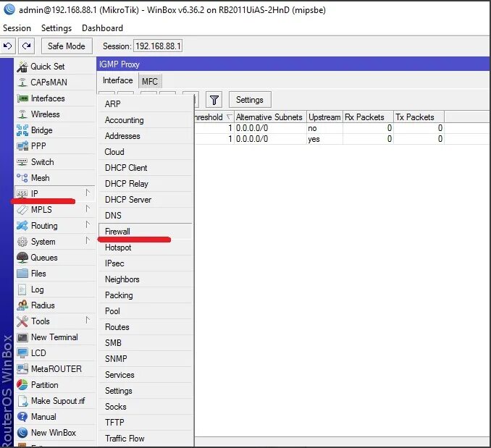Open Partition in the sidebar

point(55,385)
